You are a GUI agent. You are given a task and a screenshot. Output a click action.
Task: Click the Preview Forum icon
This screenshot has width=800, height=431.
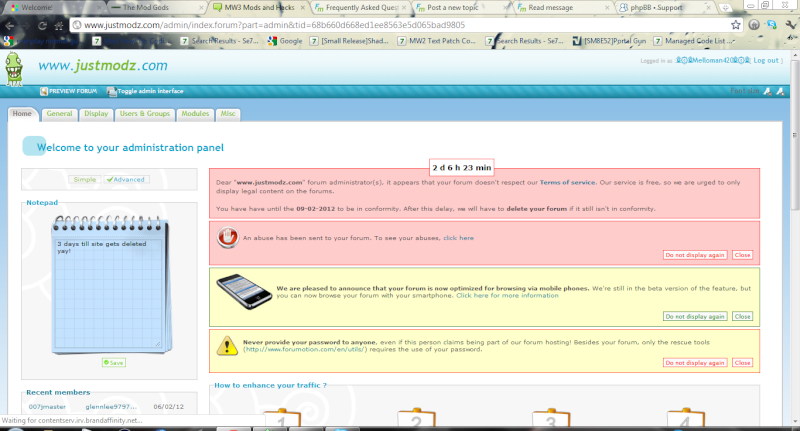pyautogui.click(x=44, y=91)
